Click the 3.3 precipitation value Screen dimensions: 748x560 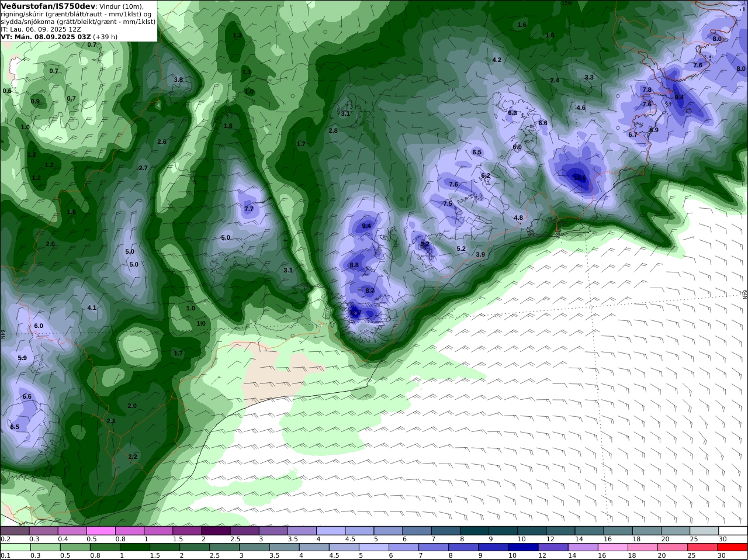[x=589, y=78]
